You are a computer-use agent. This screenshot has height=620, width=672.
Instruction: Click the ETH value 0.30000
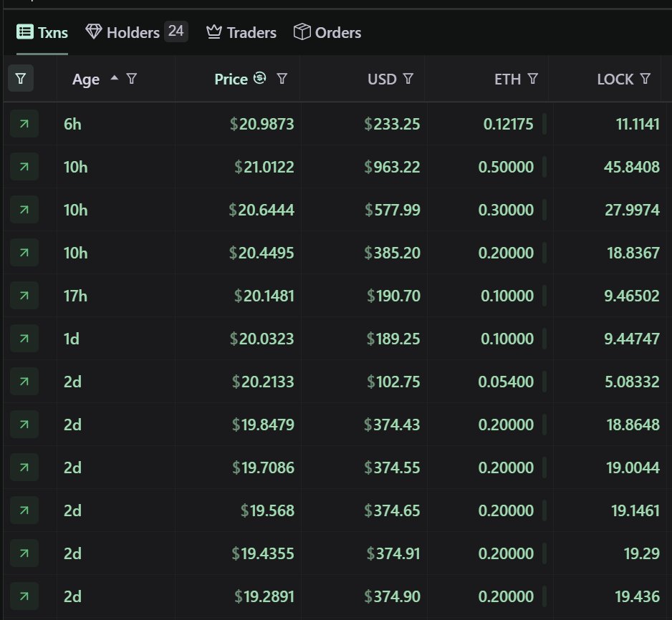tap(506, 210)
